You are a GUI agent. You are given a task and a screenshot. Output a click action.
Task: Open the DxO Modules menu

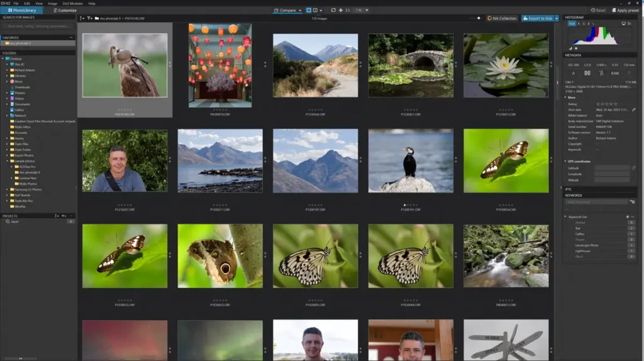click(x=73, y=3)
